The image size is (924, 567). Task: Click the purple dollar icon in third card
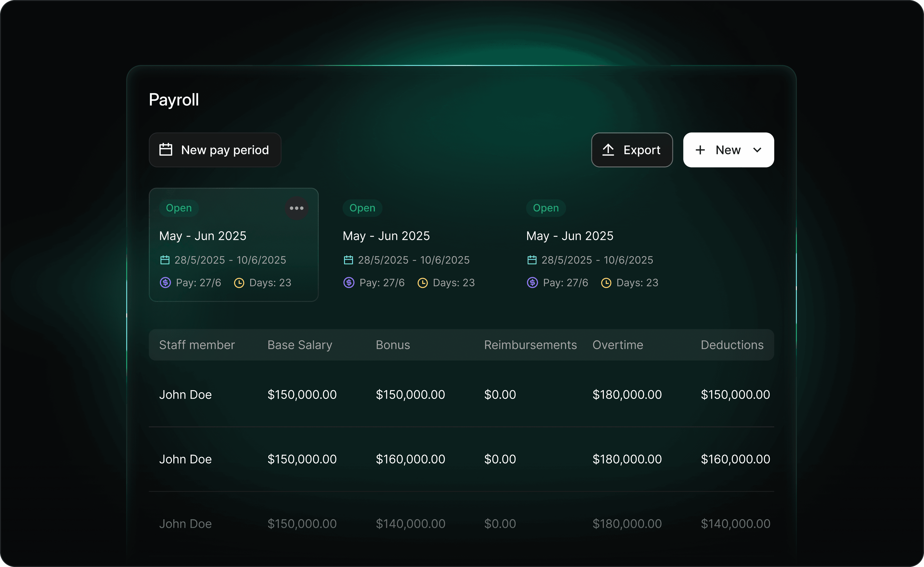point(532,282)
